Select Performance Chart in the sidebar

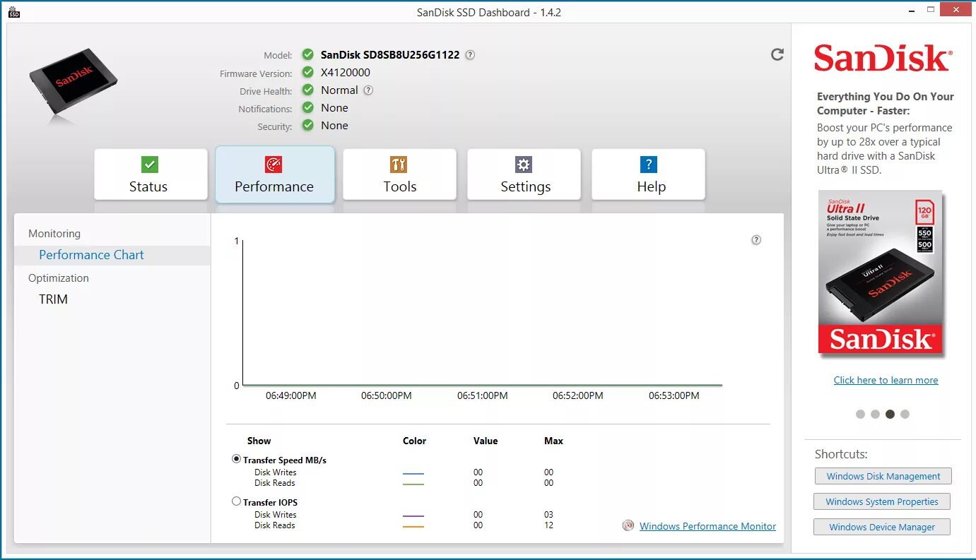click(x=91, y=254)
